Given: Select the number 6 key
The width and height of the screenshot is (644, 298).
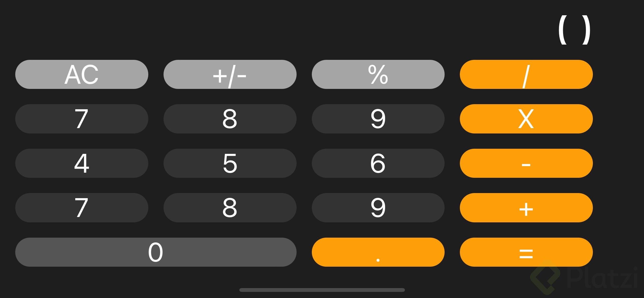Looking at the screenshot, I should point(378,163).
